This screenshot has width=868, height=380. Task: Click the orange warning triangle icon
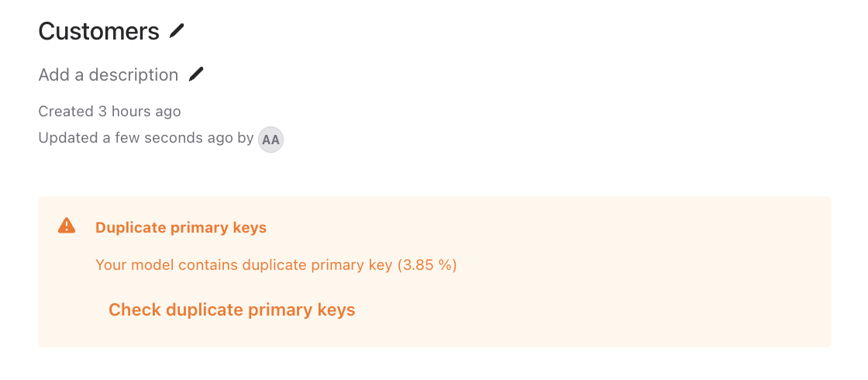point(67,226)
